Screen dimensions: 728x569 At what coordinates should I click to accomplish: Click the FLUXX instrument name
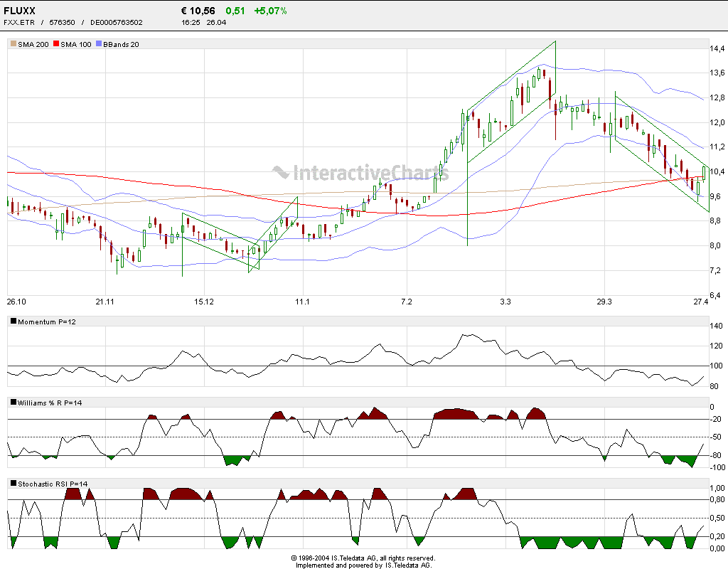pyautogui.click(x=18, y=10)
